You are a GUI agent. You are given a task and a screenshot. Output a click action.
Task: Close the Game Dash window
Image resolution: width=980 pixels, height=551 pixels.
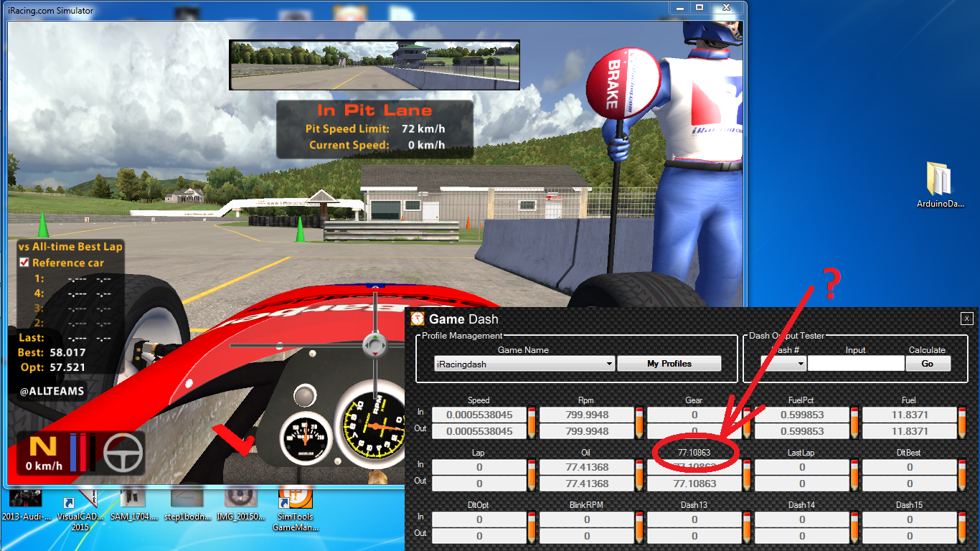(967, 319)
